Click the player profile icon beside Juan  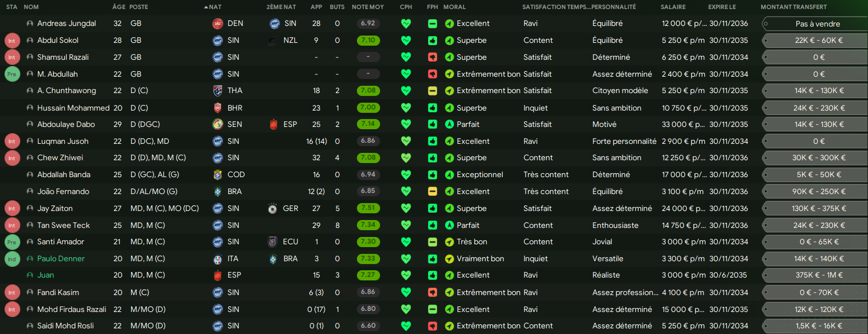30,275
